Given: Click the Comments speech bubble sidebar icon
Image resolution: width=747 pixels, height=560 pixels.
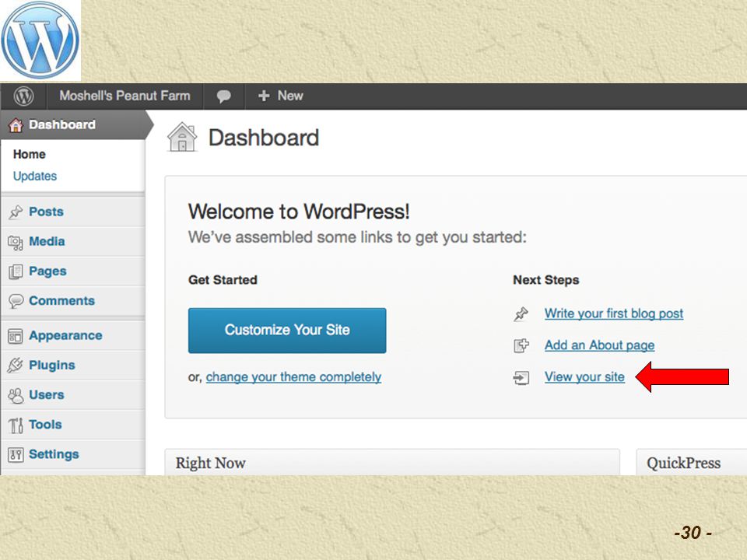Looking at the screenshot, I should click(x=16, y=301).
